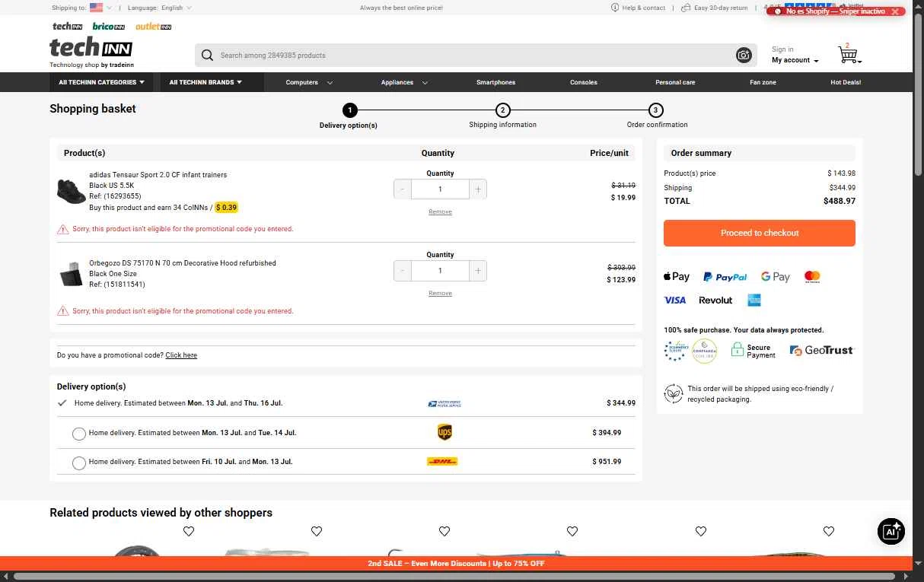Close the 'No es Shopify' sniper overlay
This screenshot has width=924, height=582.
895,11
